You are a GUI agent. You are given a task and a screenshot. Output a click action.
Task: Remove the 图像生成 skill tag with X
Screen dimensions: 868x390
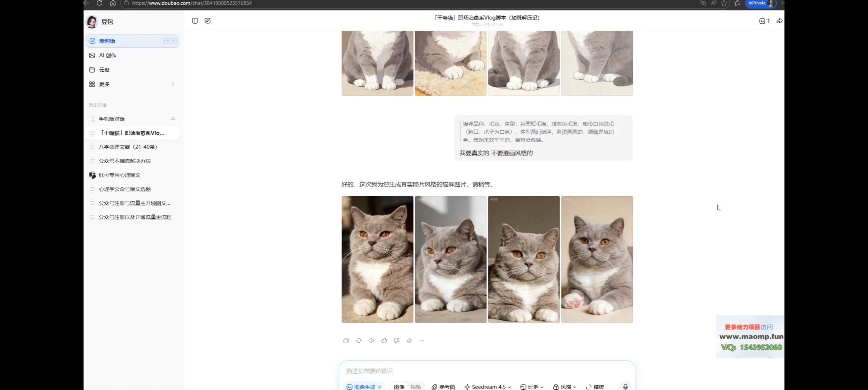point(380,387)
